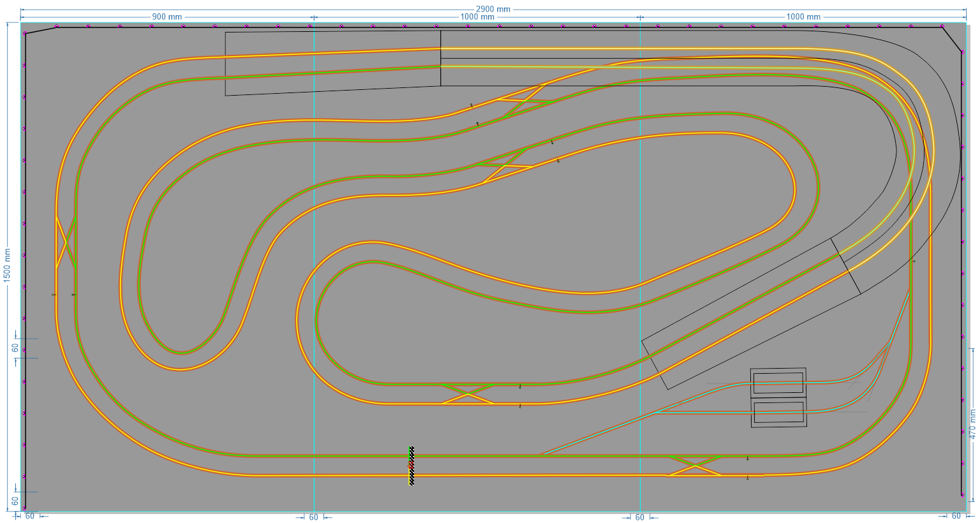Select the lower platform rectangle in the yard area

point(778,413)
